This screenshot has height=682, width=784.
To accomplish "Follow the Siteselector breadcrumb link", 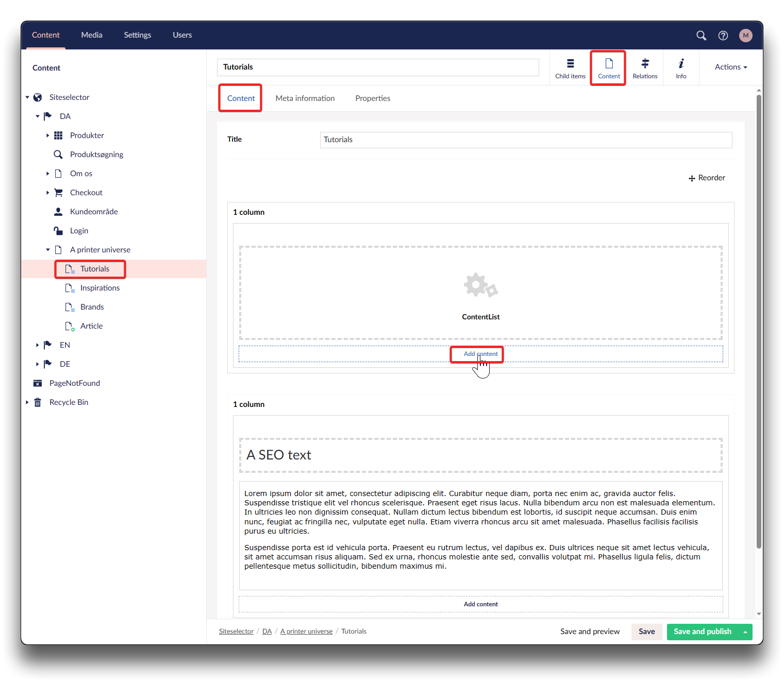I will [x=236, y=632].
